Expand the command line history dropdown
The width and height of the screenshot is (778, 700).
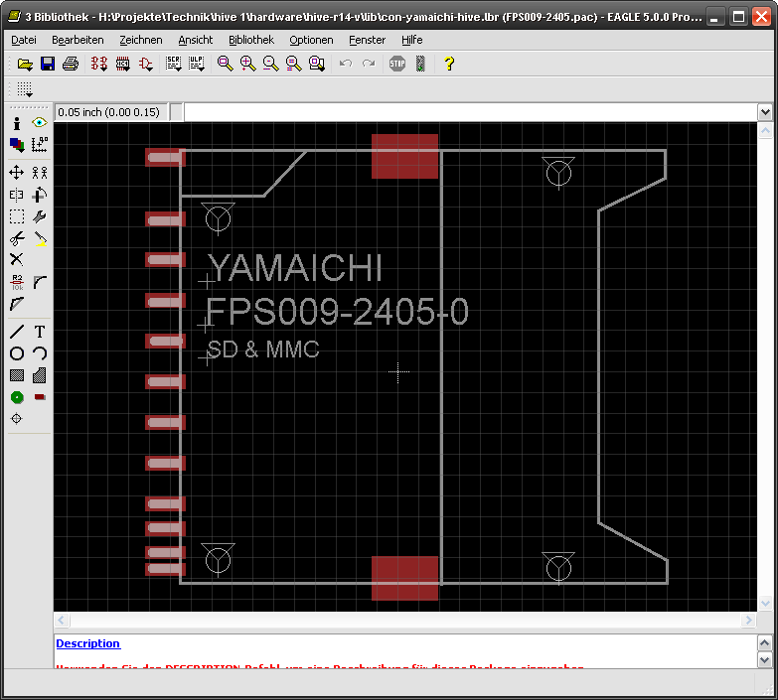pos(765,112)
